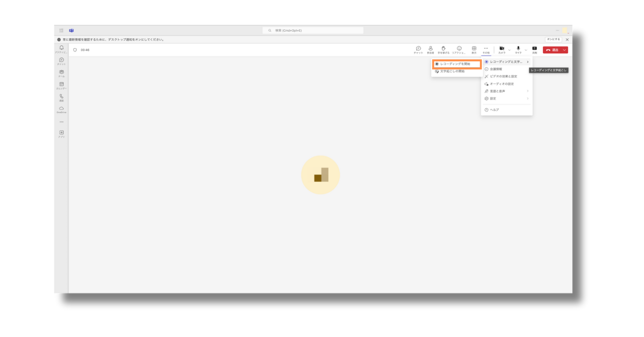Open カレンダー in the left sidebar
Viewport: 644px width, 337px height.
coord(61,86)
